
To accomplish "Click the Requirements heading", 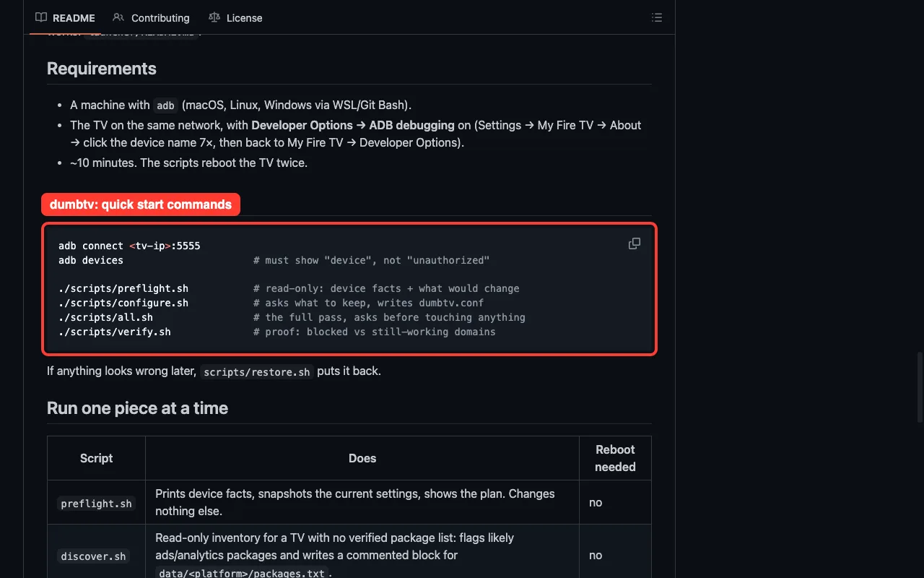I will click(102, 69).
